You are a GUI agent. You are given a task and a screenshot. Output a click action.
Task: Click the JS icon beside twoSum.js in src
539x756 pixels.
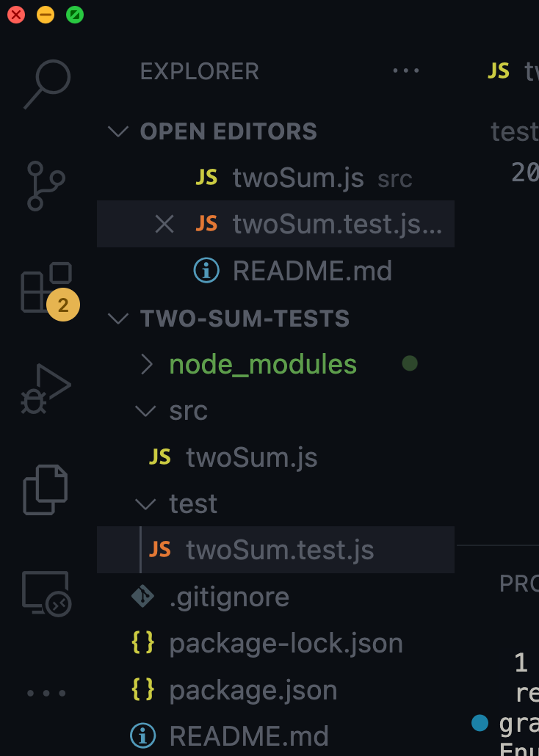point(159,457)
